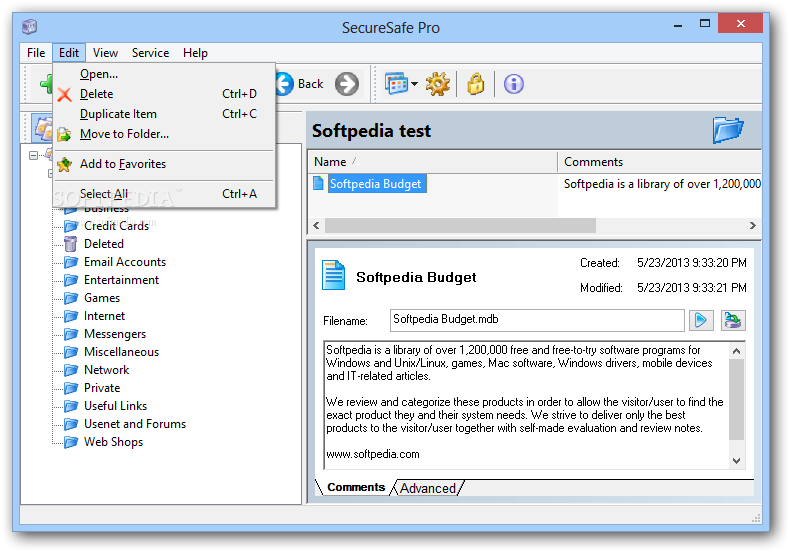
Task: Open the dropdown arrow beside the view icon
Action: (x=414, y=84)
